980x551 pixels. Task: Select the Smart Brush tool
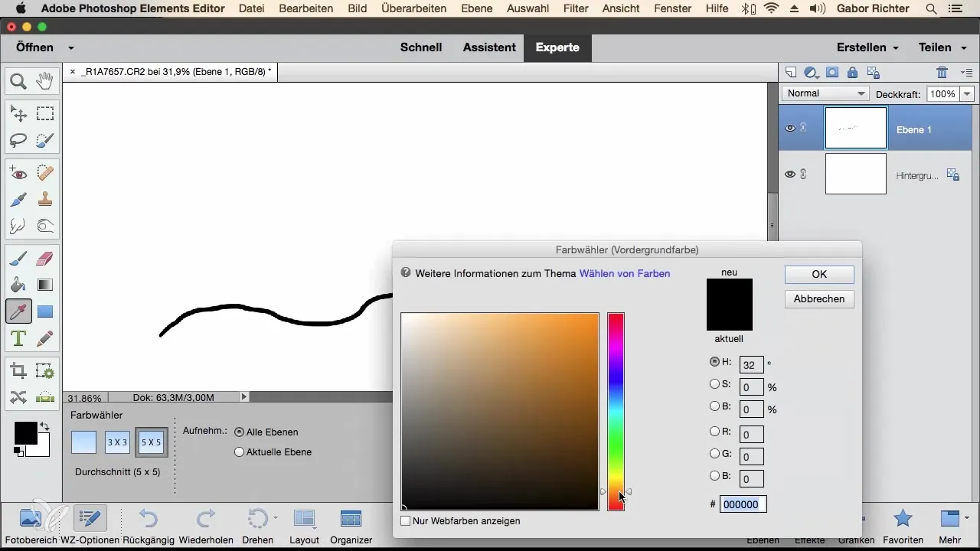tap(18, 199)
